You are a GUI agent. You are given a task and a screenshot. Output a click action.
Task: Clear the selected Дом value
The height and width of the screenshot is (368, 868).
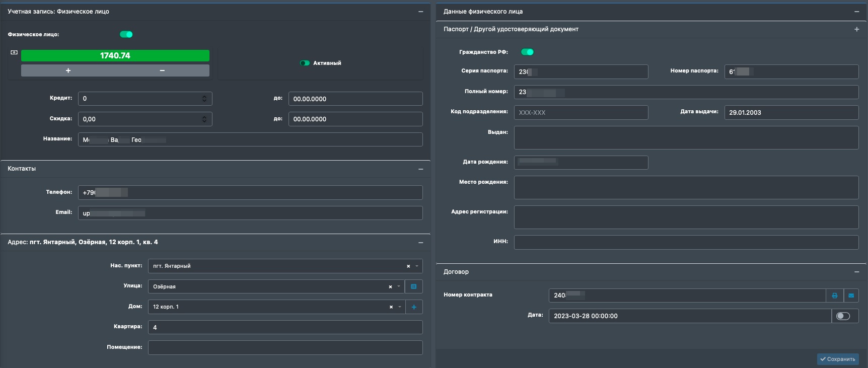tap(391, 307)
